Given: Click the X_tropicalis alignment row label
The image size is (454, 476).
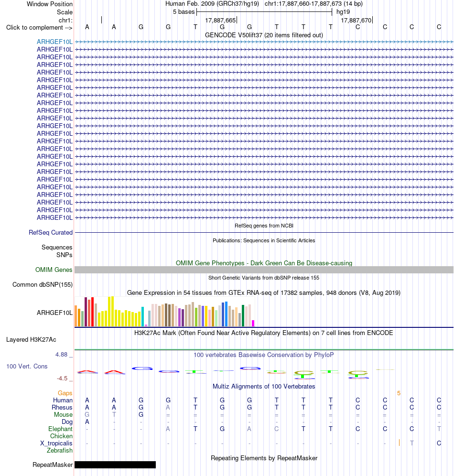Looking at the screenshot, I should coord(56,444).
